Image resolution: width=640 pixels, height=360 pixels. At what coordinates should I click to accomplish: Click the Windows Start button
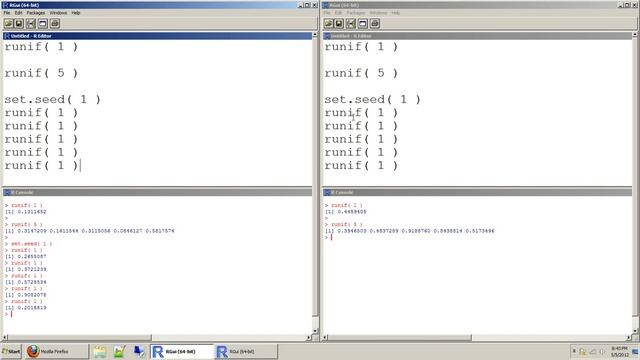[11, 351]
